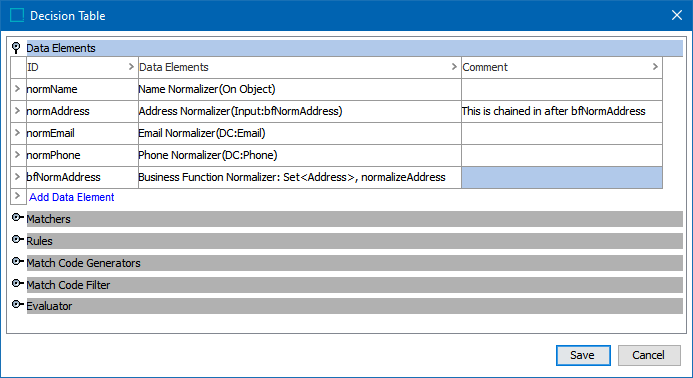Open the Data Elements column header arrow
The height and width of the screenshot is (378, 693).
tap(454, 67)
